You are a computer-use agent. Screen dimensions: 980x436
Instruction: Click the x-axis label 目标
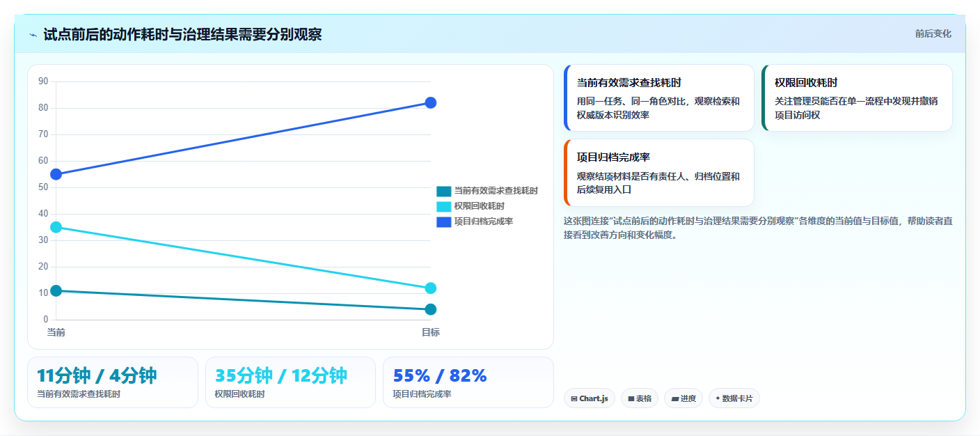coord(430,332)
